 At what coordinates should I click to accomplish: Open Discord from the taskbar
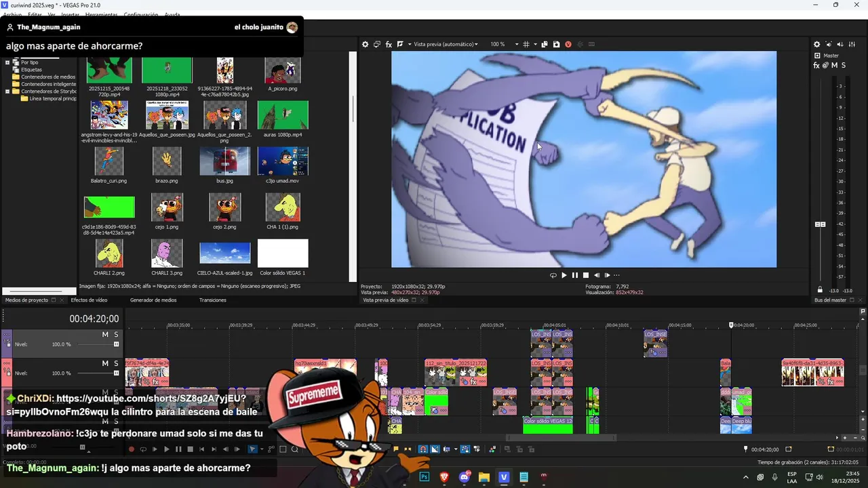pyautogui.click(x=465, y=477)
